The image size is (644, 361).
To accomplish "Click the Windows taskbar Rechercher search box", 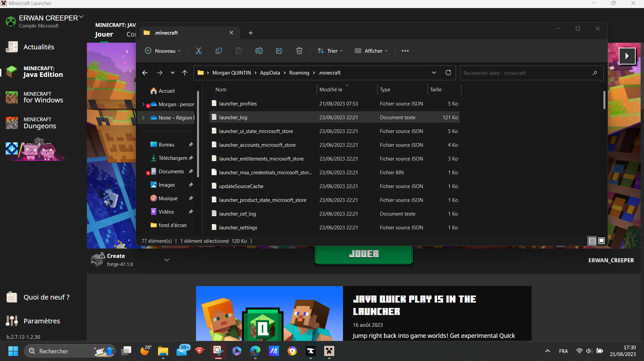I will click(x=70, y=351).
